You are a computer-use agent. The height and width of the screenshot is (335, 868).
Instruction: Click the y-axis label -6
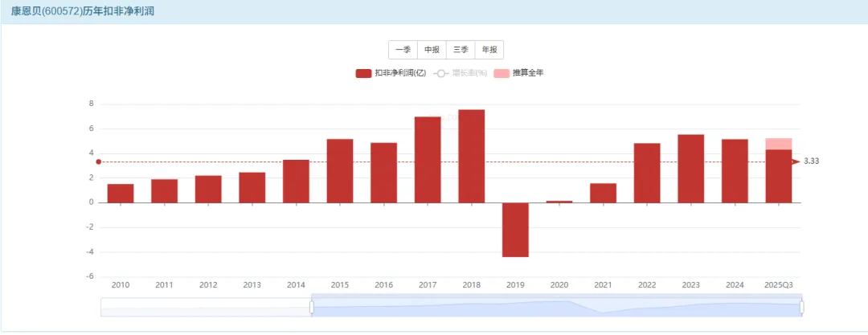pos(90,276)
